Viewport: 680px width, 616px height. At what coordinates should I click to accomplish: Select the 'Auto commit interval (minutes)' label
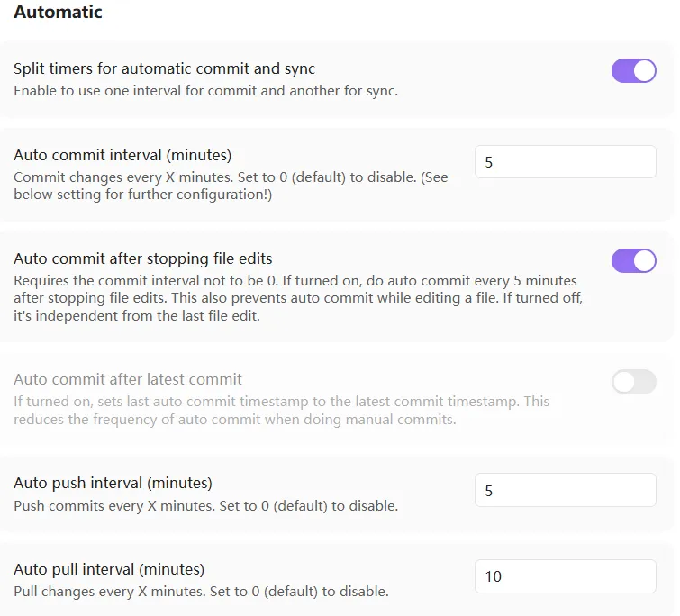(x=122, y=155)
